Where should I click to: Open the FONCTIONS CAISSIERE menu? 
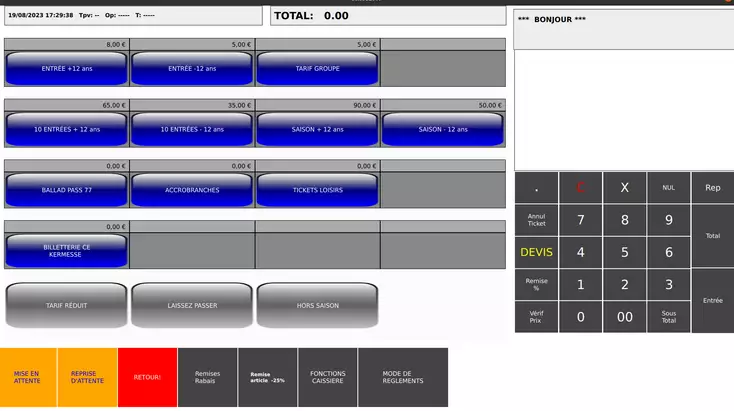(327, 377)
